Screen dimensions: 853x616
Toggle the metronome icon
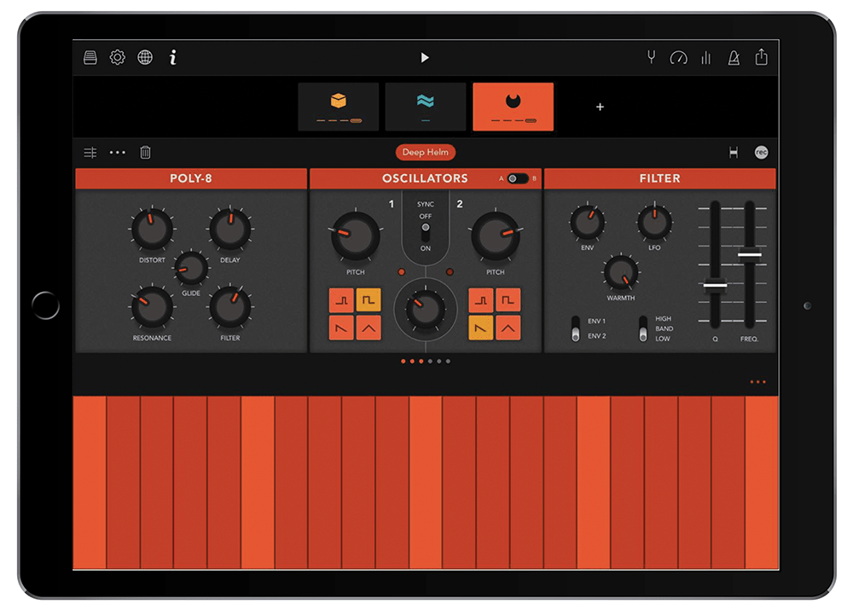(734, 57)
